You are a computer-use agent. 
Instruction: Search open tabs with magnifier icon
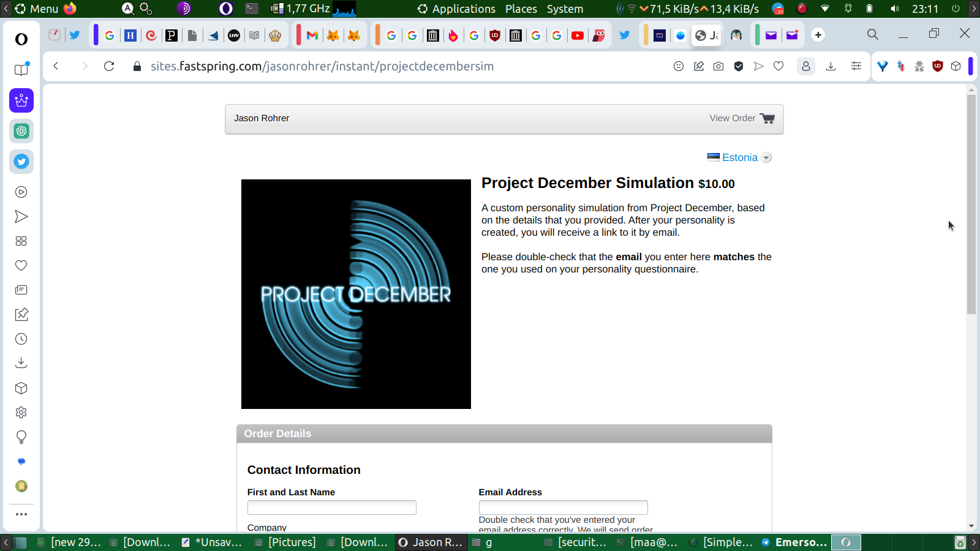(x=873, y=35)
